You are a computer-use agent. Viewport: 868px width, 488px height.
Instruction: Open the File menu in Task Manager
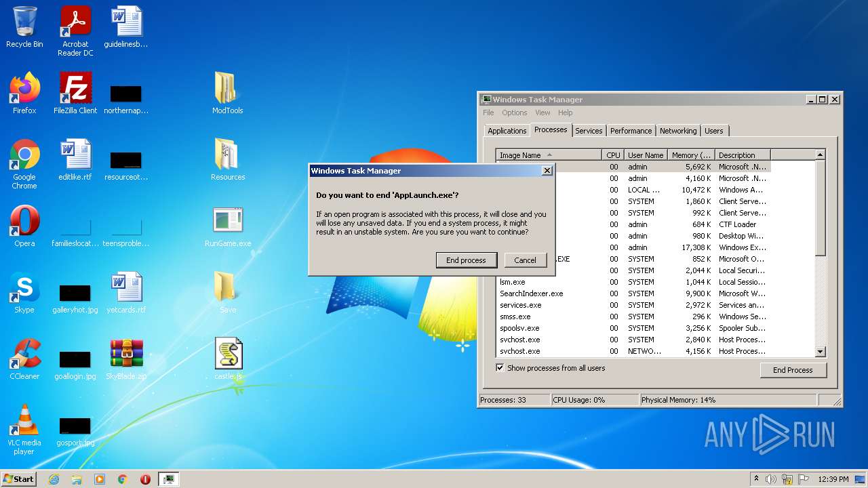tap(488, 113)
